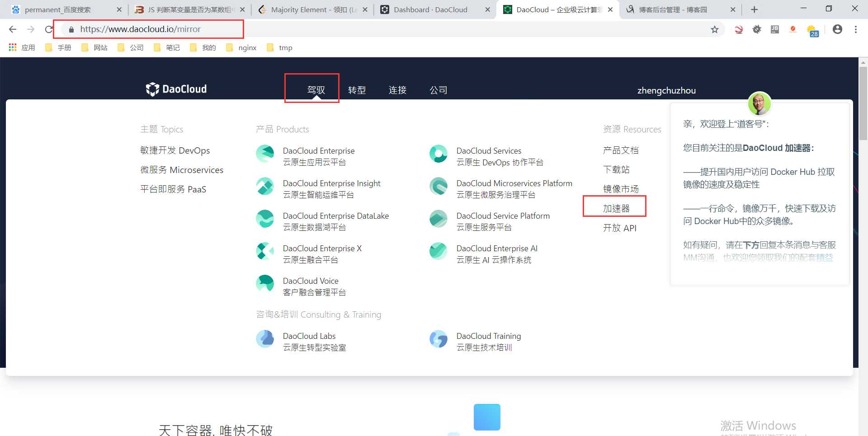Open DaoCloud Service Platform icon
Viewport: 868px width, 436px height.
pos(439,219)
